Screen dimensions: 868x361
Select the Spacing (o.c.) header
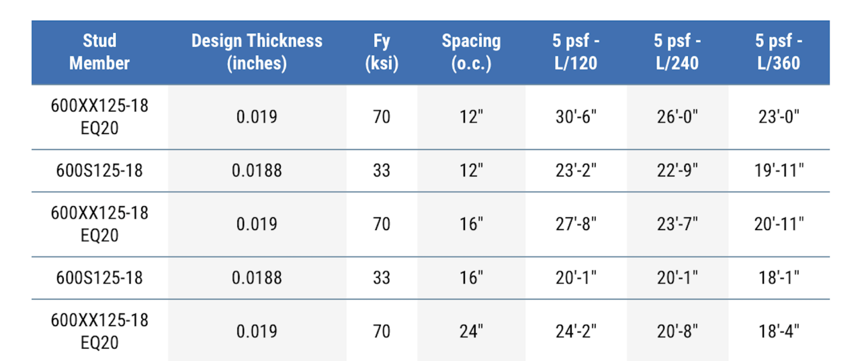pyautogui.click(x=471, y=52)
